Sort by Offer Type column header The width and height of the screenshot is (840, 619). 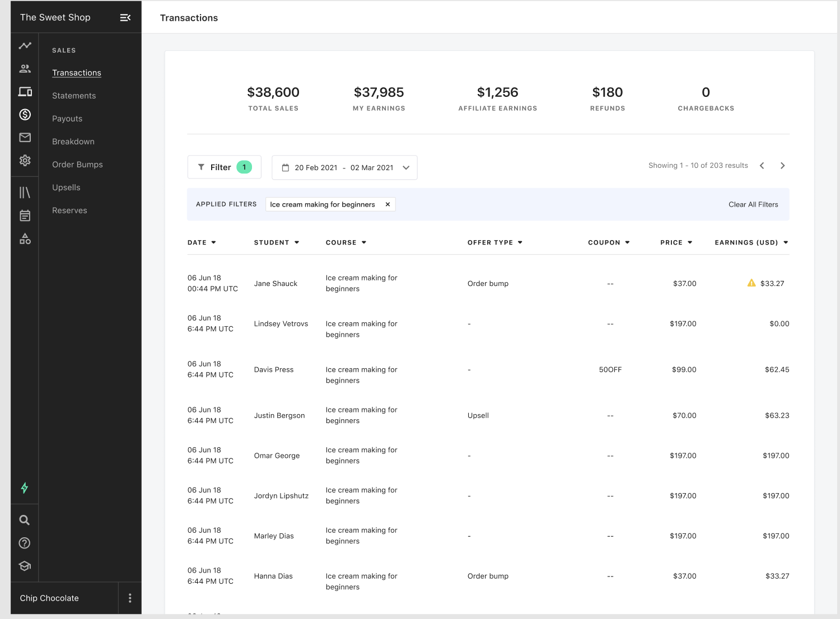[x=495, y=242]
